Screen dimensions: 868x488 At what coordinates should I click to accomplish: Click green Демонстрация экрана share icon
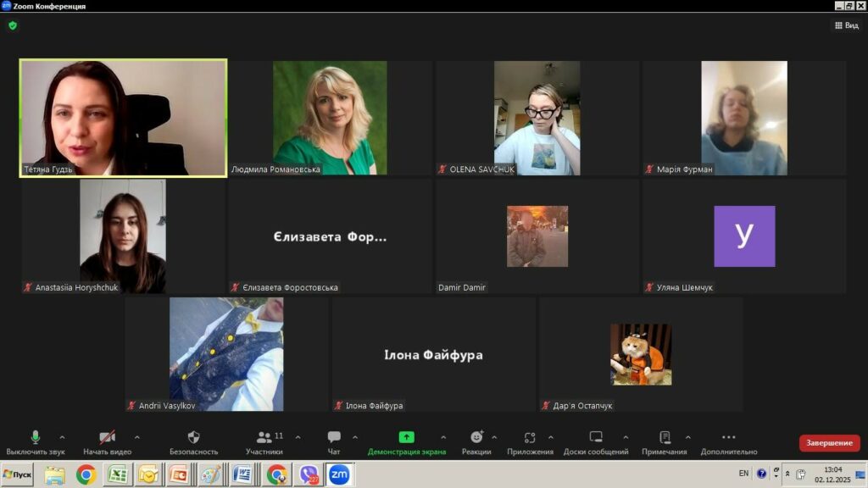406,438
